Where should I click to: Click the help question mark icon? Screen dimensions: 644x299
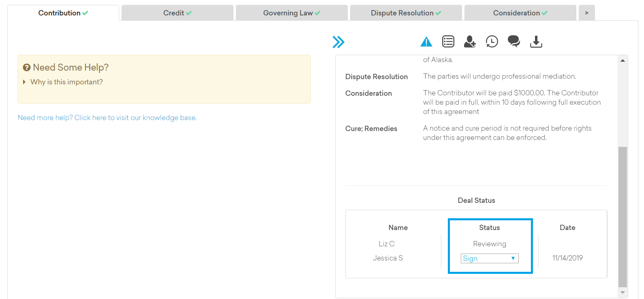pos(27,67)
